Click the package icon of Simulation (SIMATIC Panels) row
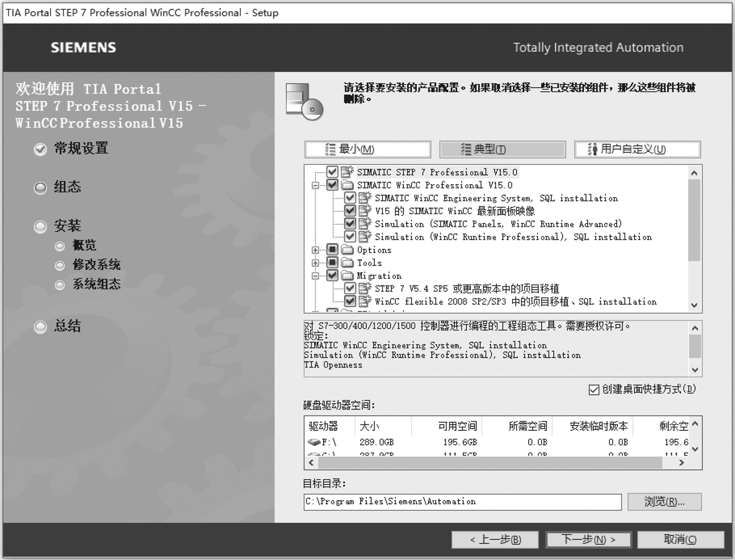The width and height of the screenshot is (735, 560). [x=365, y=223]
